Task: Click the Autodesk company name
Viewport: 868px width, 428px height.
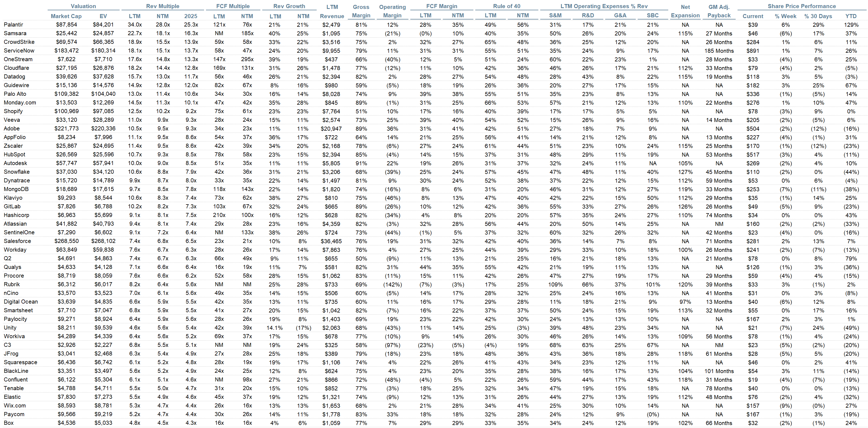Action: click(15, 163)
